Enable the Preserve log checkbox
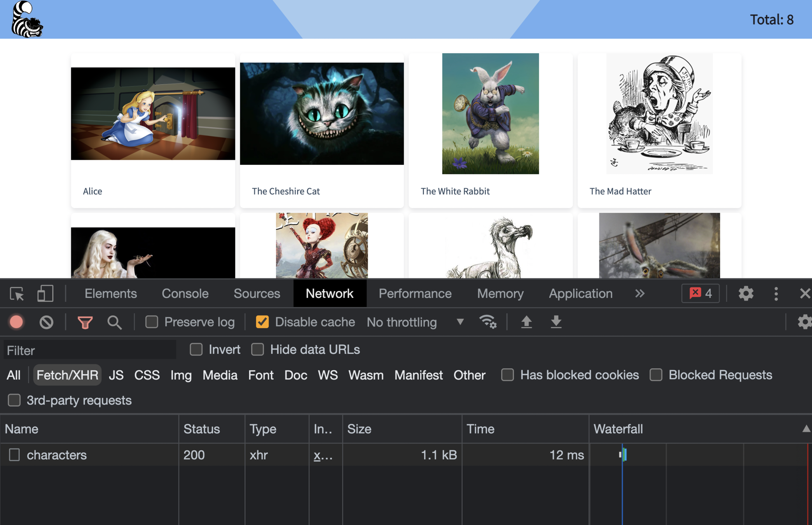Viewport: 812px width, 525px height. [152, 322]
